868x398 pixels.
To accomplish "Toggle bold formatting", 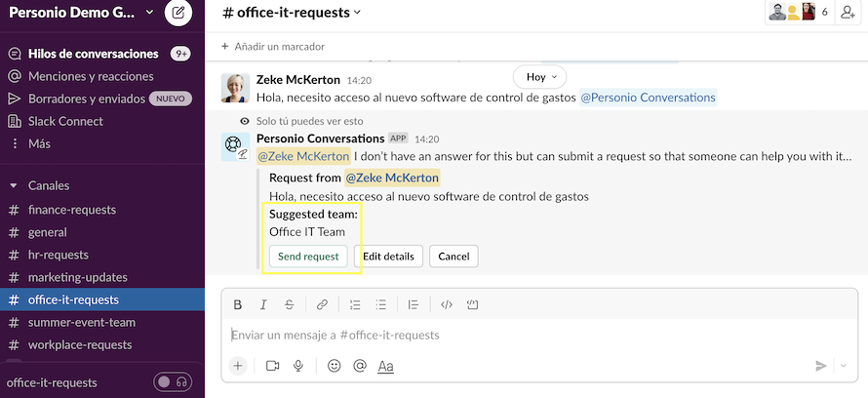I will [238, 304].
